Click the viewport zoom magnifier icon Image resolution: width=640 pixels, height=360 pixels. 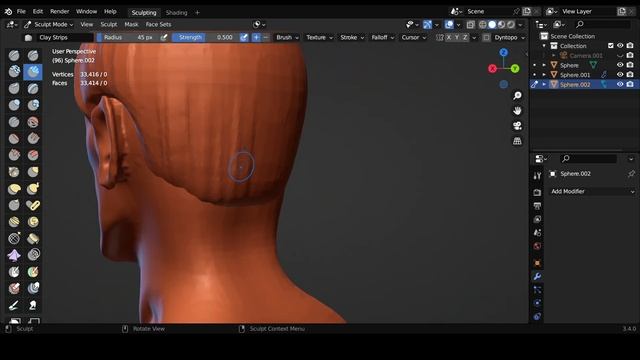[517, 96]
